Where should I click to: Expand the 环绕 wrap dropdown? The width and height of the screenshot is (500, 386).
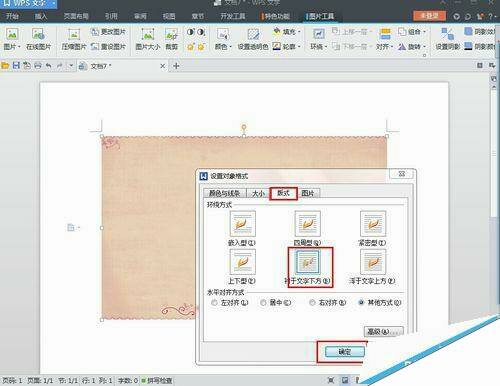coord(326,47)
